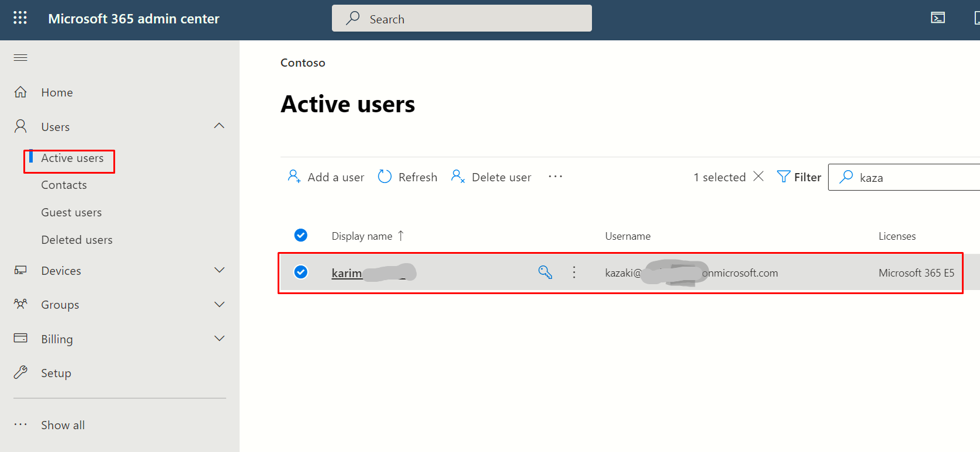Open Filter options label
Image resolution: width=980 pixels, height=452 pixels.
click(808, 177)
